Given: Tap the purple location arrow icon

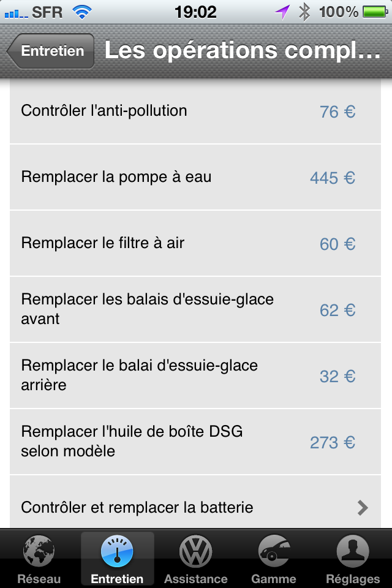Looking at the screenshot, I should click(x=282, y=12).
